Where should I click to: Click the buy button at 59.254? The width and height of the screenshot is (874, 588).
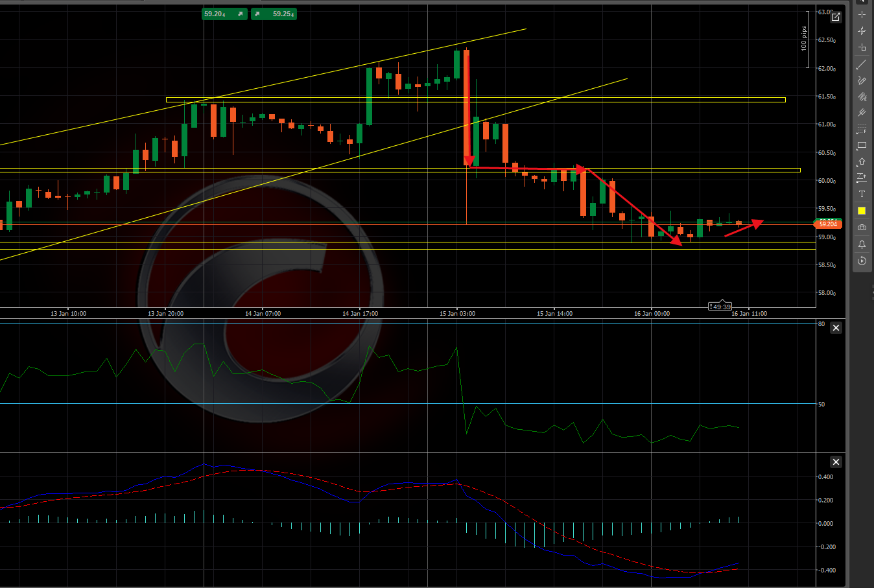[x=274, y=14]
